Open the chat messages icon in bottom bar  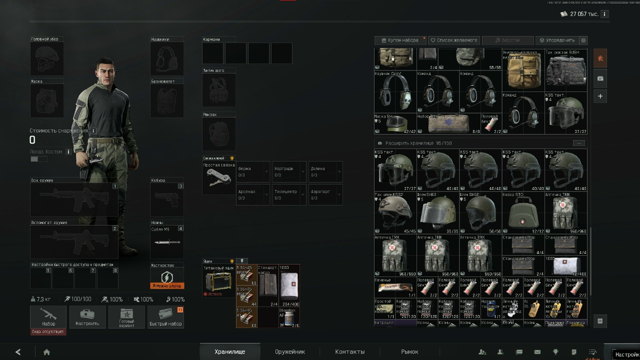coord(519,352)
